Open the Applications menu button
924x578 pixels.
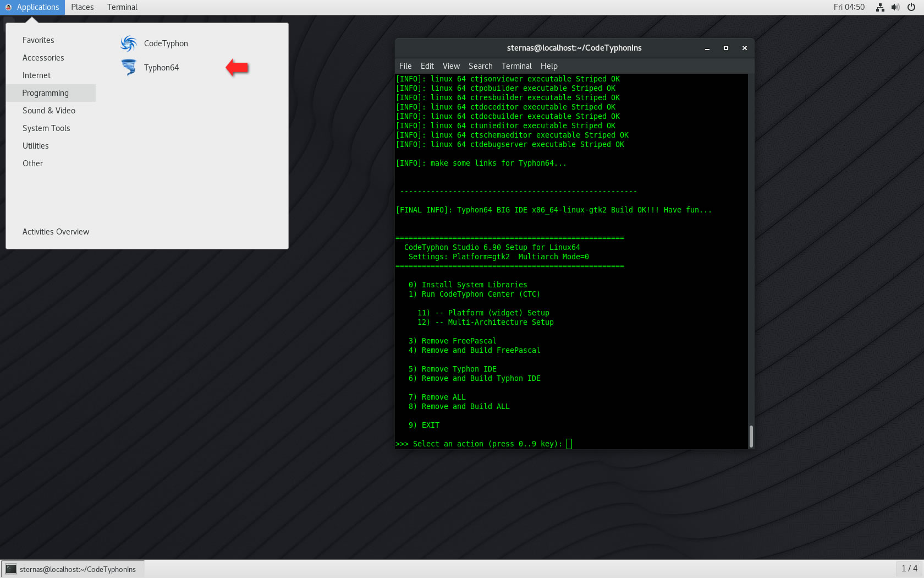click(32, 7)
